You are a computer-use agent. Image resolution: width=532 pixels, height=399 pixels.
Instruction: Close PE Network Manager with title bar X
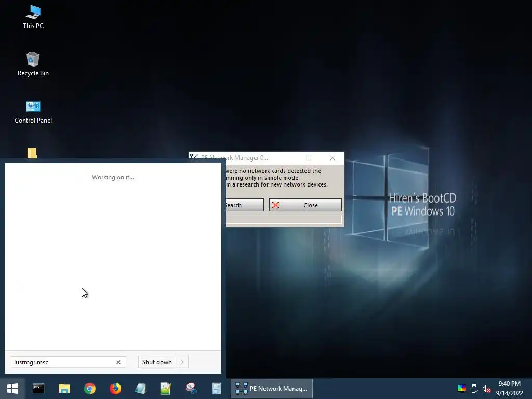point(332,158)
